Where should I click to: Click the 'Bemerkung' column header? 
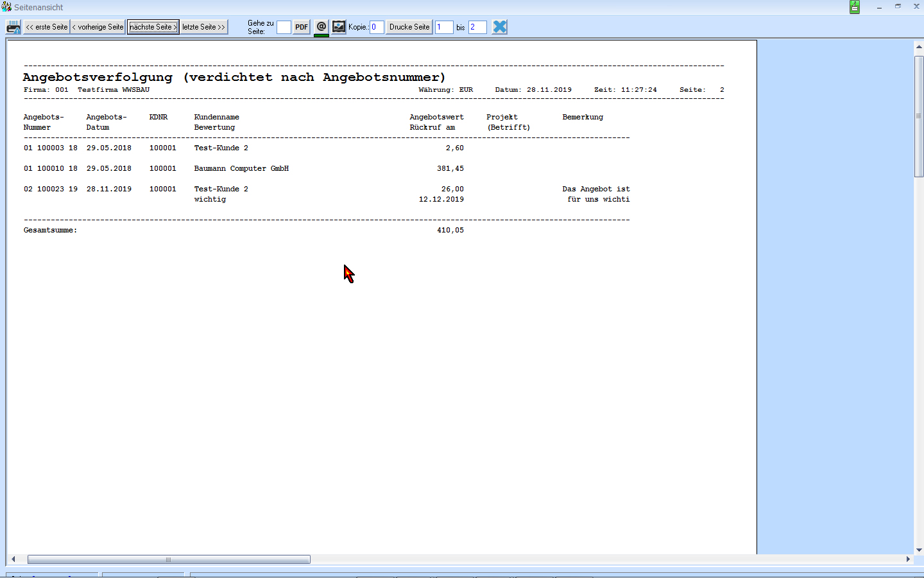click(x=583, y=117)
